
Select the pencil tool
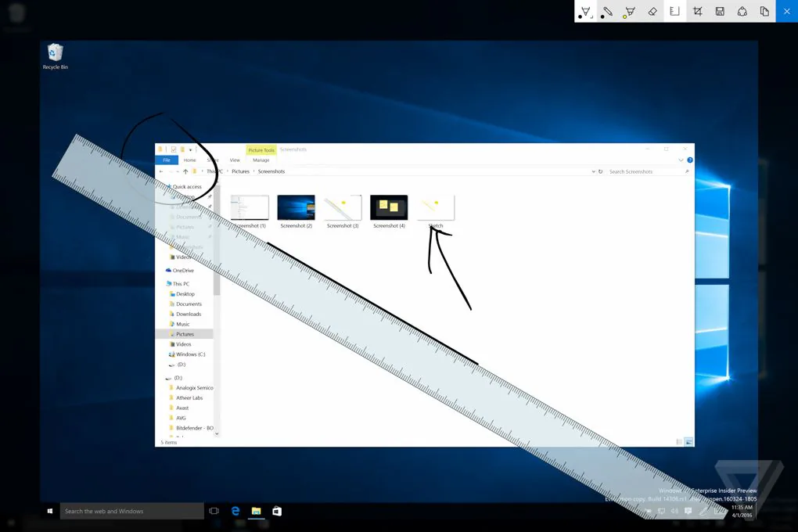pyautogui.click(x=608, y=11)
